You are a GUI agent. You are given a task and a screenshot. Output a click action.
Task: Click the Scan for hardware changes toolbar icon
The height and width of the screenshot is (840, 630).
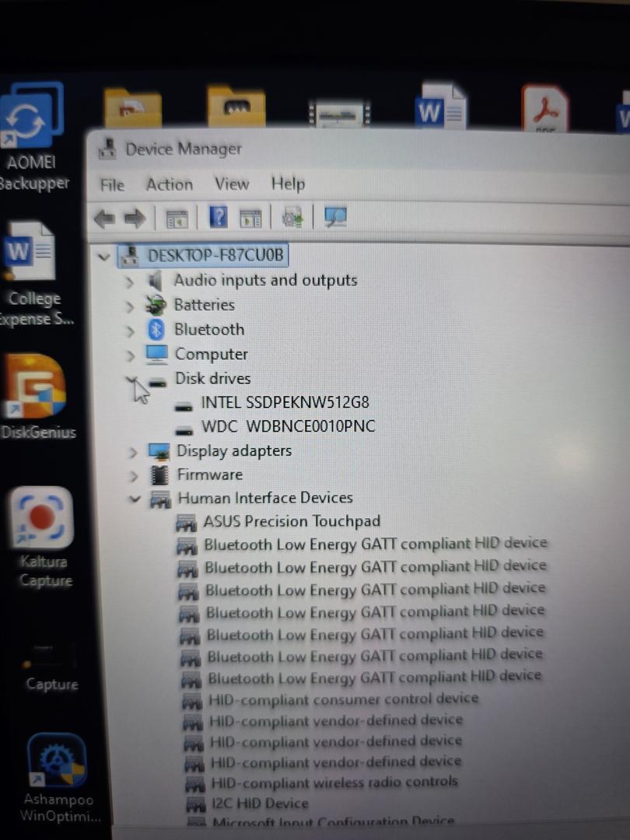[335, 217]
